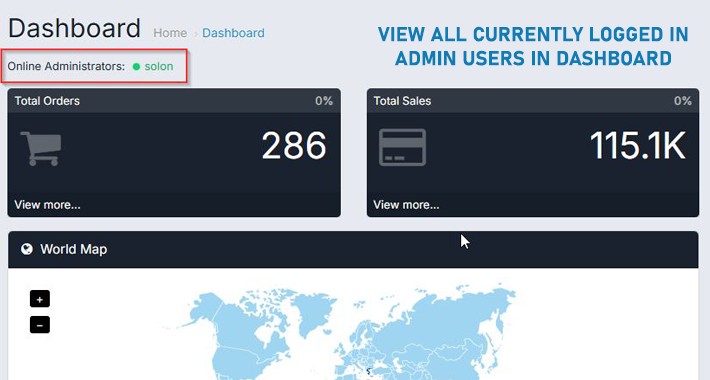Zoom out the world map with minus button
This screenshot has width=710, height=380.
pos(40,325)
